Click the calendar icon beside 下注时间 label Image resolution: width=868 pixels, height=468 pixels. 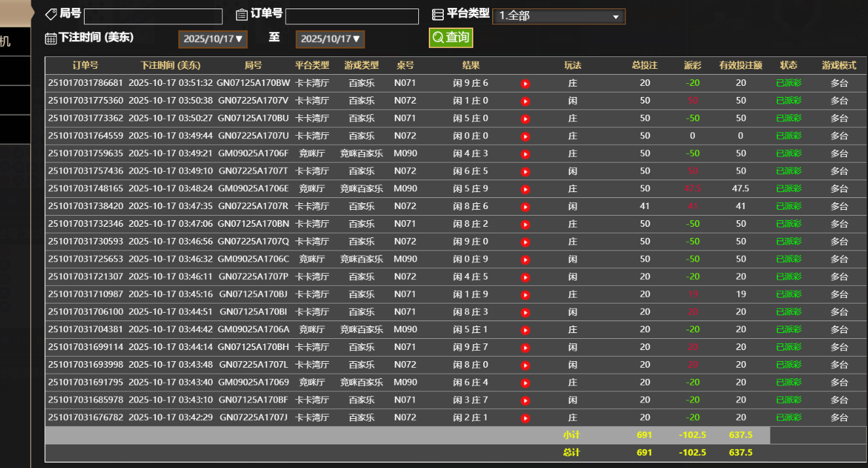(x=51, y=38)
